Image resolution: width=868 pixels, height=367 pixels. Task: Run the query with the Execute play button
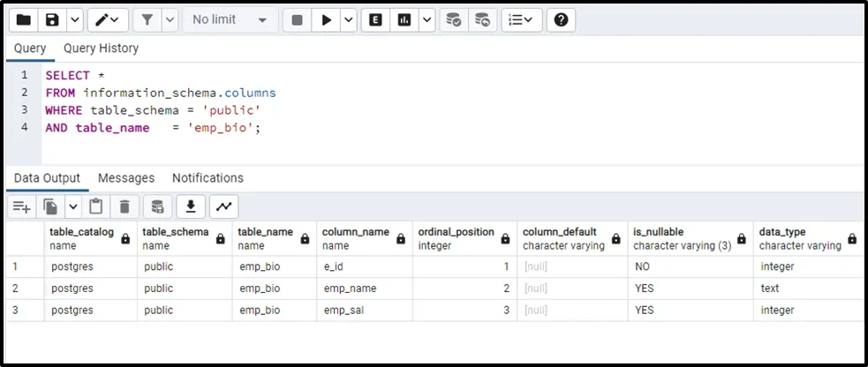(x=327, y=19)
